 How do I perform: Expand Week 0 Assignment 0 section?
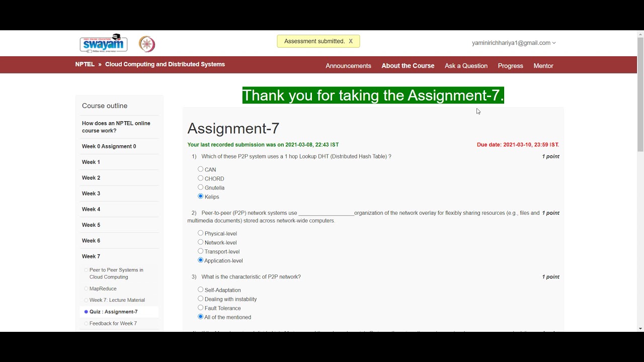click(x=119, y=146)
